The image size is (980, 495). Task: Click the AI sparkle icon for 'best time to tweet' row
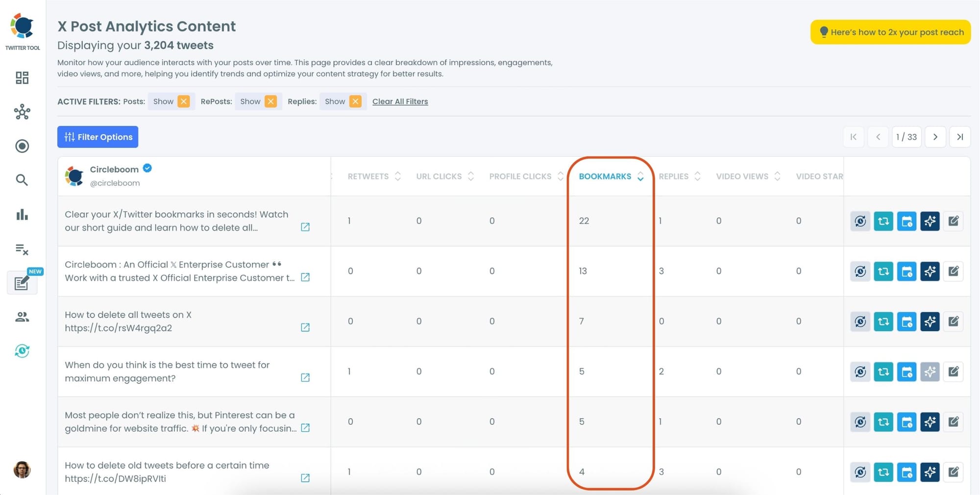point(930,371)
